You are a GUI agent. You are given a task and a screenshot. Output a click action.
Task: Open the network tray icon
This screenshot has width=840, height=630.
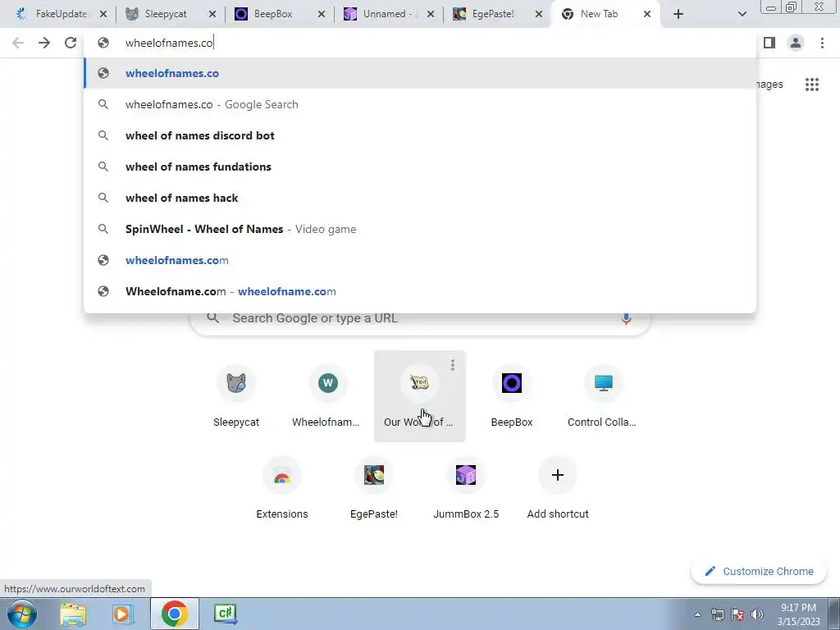tap(717, 614)
